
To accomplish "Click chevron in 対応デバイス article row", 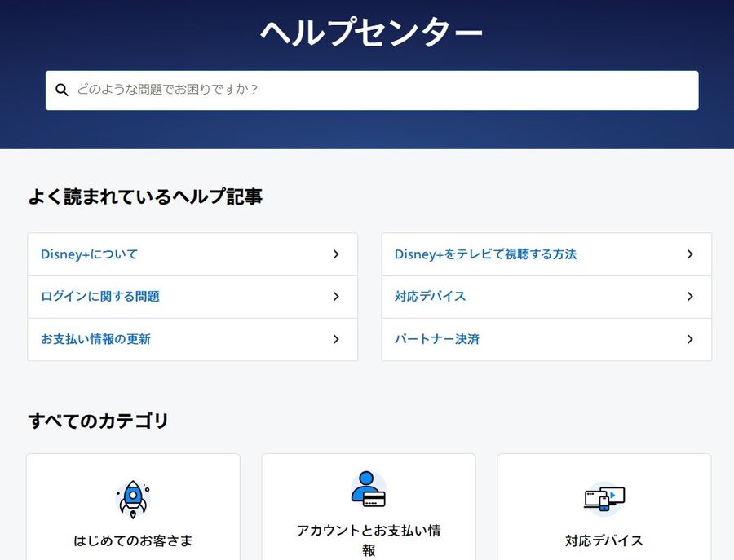I will (x=690, y=296).
